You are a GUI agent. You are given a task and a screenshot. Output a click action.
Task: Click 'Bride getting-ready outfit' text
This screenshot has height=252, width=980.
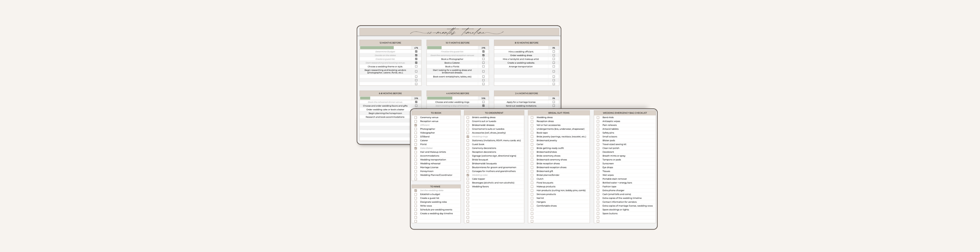(x=550, y=148)
